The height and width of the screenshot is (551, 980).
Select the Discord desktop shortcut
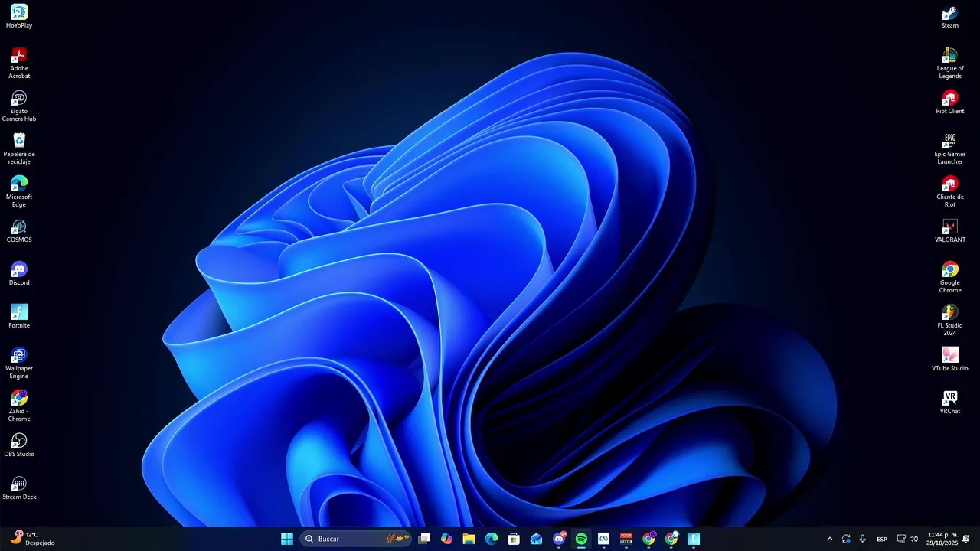coord(19,274)
